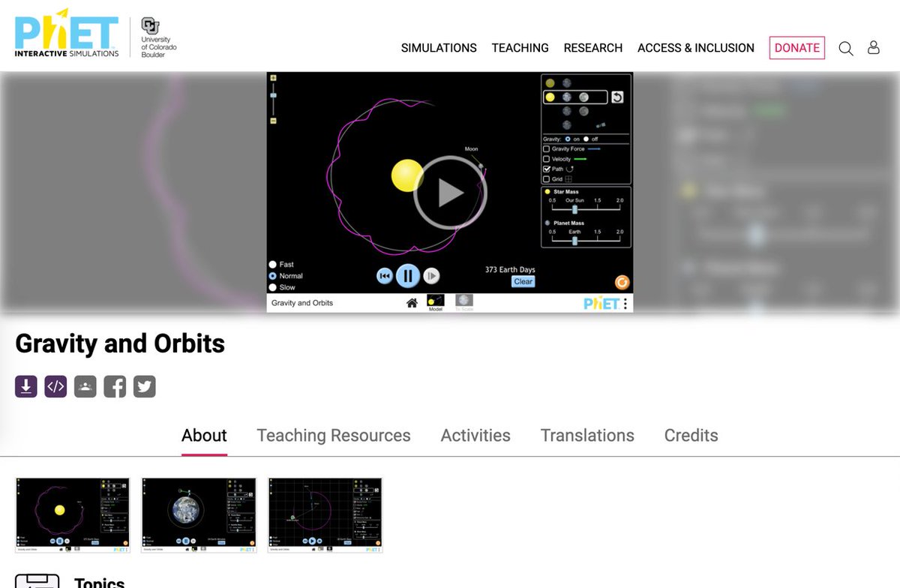Open the site search
Viewport: 900px width, 588px height.
click(845, 47)
